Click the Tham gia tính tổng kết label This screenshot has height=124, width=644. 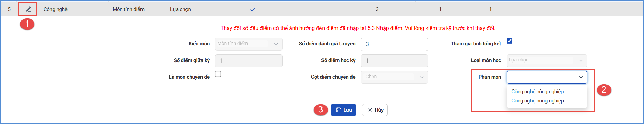476,44
